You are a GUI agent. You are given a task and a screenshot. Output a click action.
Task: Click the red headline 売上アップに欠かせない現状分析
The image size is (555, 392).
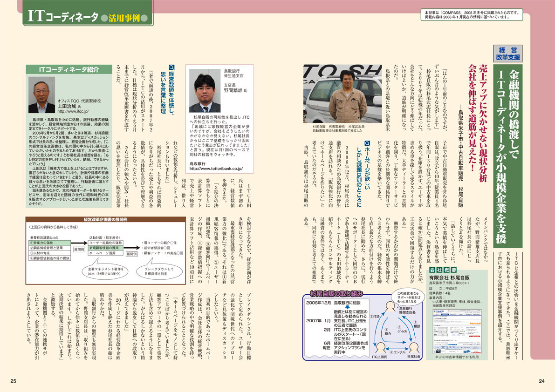(x=482, y=123)
